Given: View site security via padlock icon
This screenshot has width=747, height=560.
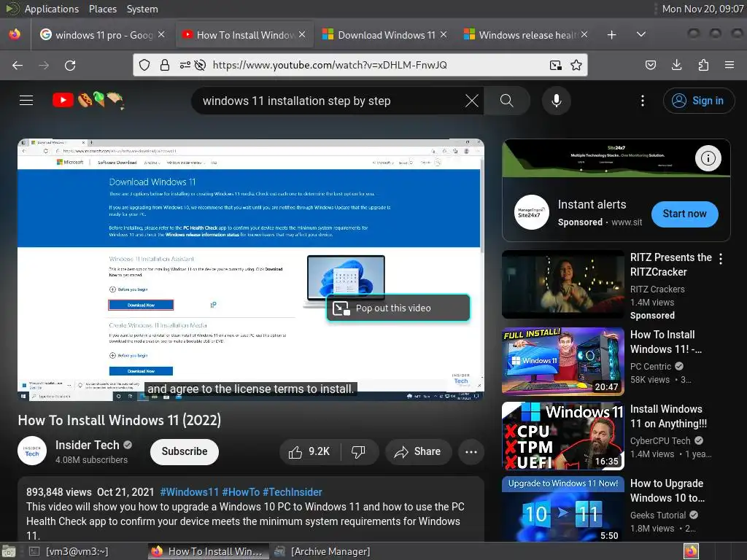Looking at the screenshot, I should [x=165, y=65].
